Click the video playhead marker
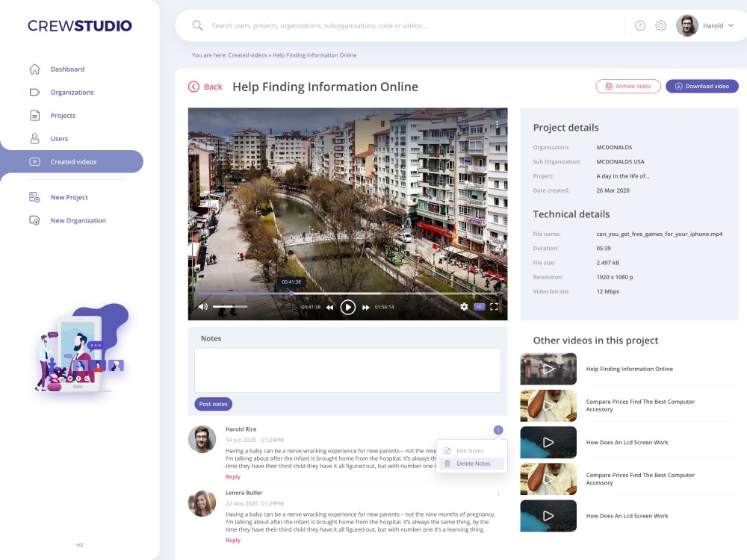This screenshot has width=747, height=560. click(x=291, y=293)
